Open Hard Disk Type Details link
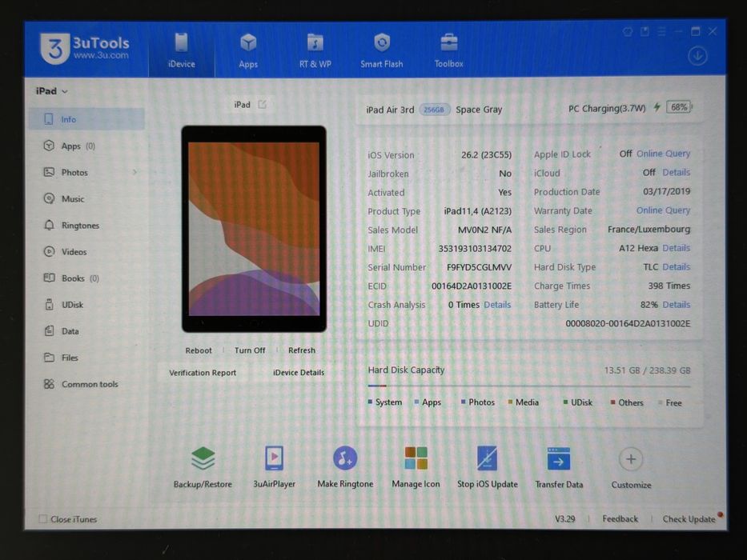The height and width of the screenshot is (560, 747). click(x=676, y=267)
